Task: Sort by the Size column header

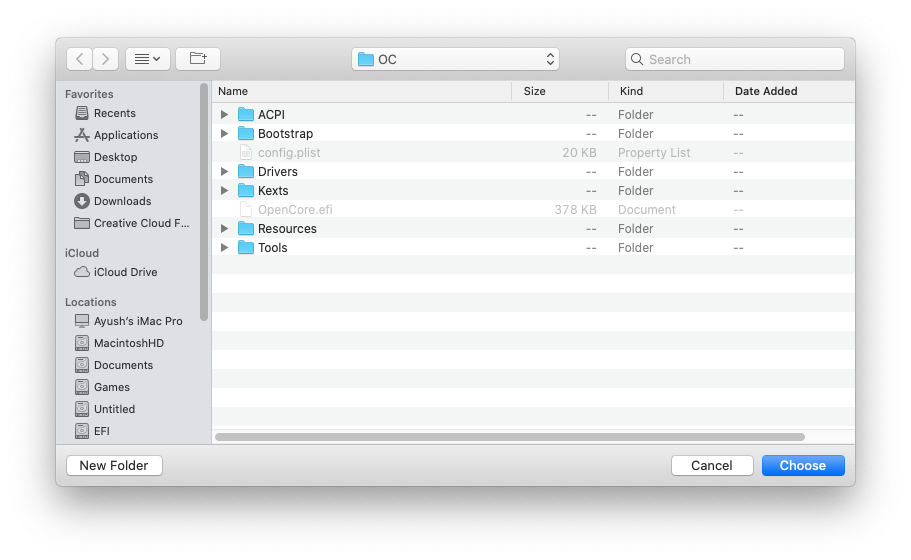Action: (x=560, y=91)
